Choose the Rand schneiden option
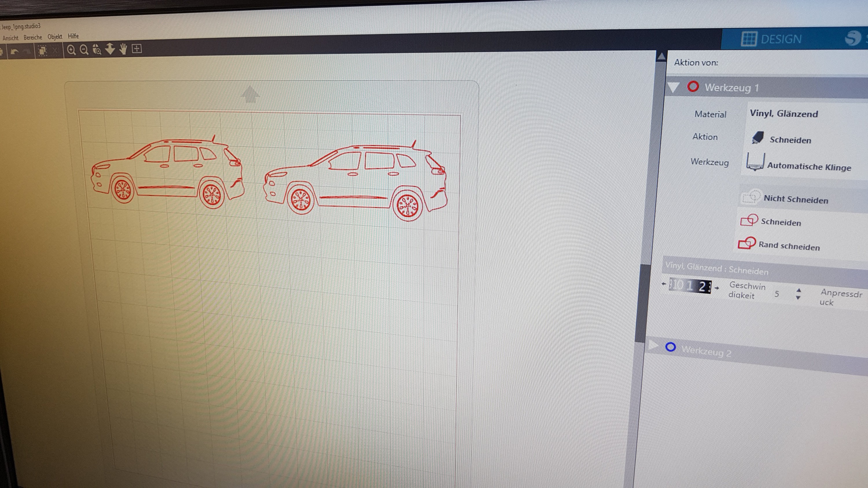Screen dimensions: 868x488 pos(788,246)
